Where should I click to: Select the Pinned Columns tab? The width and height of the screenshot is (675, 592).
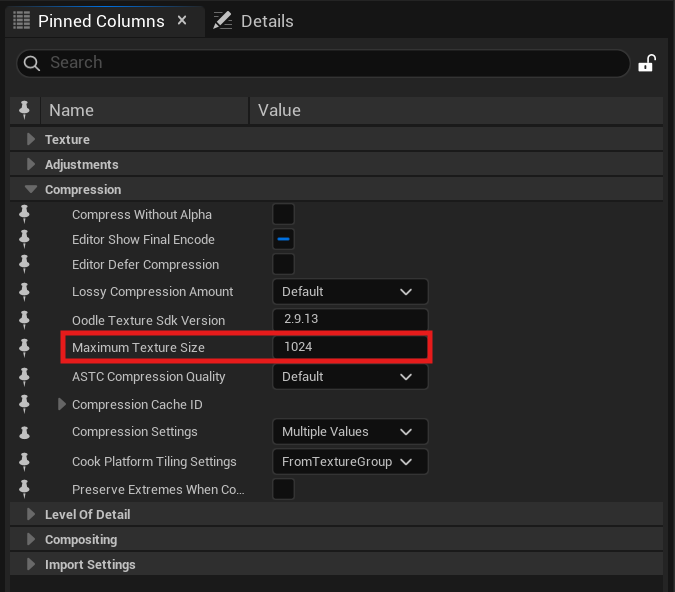tap(101, 21)
